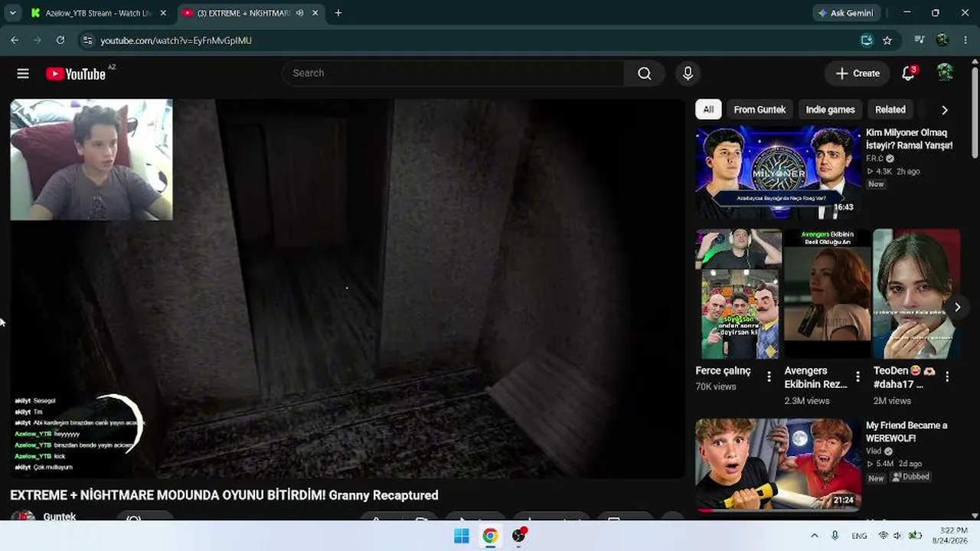The height and width of the screenshot is (551, 980).
Task: Open YouTube notifications bell
Action: tap(908, 73)
